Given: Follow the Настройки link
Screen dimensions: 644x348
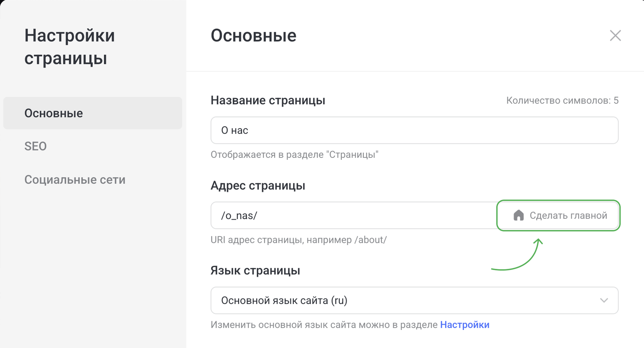Looking at the screenshot, I should 465,325.
